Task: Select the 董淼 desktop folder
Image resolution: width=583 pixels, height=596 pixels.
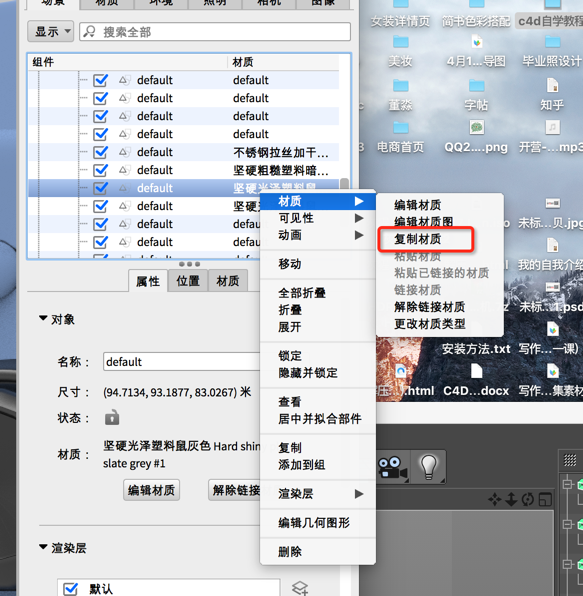Action: coord(400,95)
